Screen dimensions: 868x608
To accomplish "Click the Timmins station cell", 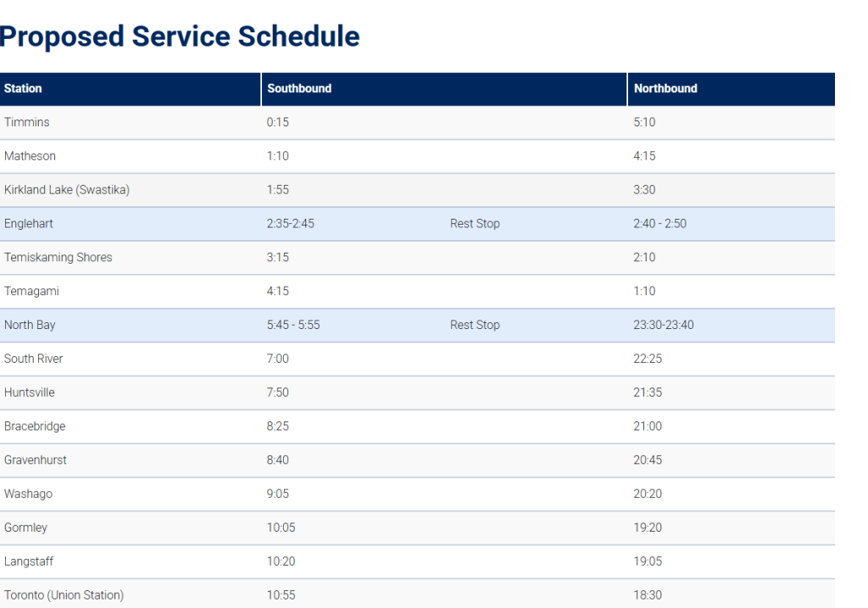I will coord(27,122).
